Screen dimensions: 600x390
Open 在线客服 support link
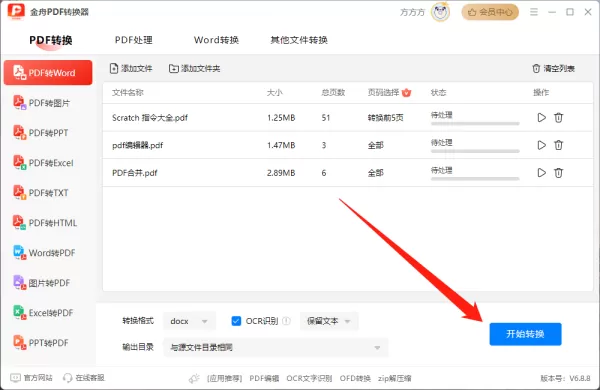pyautogui.click(x=84, y=378)
